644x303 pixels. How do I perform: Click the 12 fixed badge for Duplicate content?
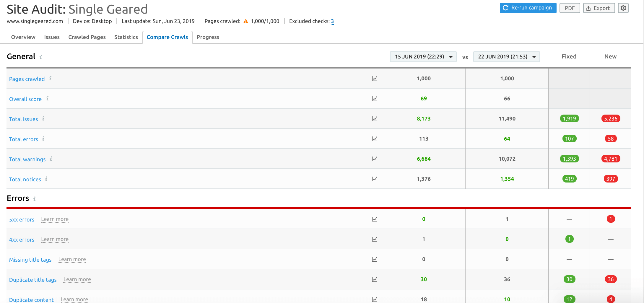click(569, 299)
